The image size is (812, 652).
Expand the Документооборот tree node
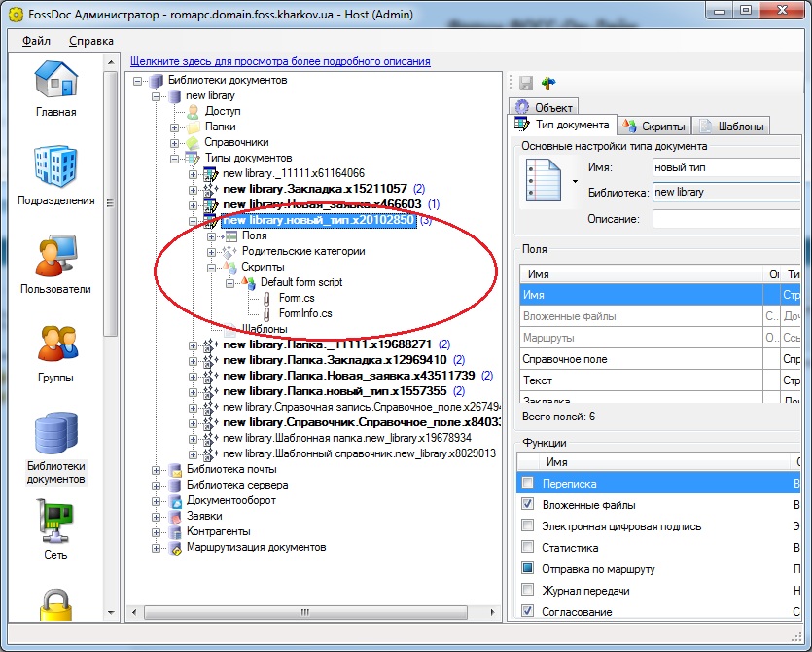pyautogui.click(x=157, y=501)
